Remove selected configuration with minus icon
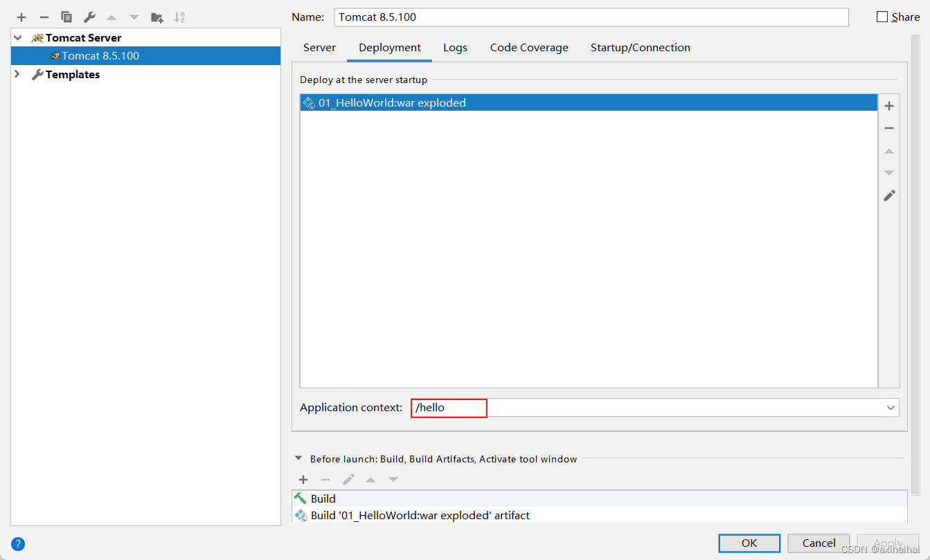Image resolution: width=930 pixels, height=560 pixels. (x=44, y=17)
